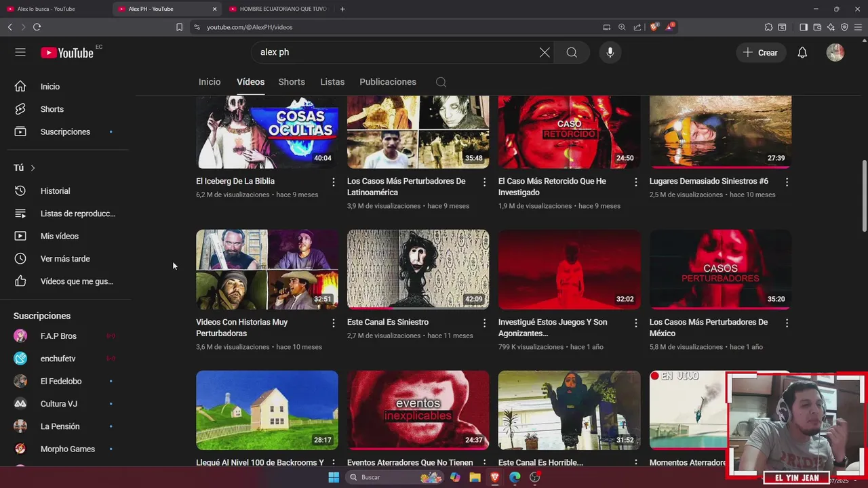The width and height of the screenshot is (868, 488).
Task: Open options for Este Canal Es Siniestro
Action: coord(484,323)
